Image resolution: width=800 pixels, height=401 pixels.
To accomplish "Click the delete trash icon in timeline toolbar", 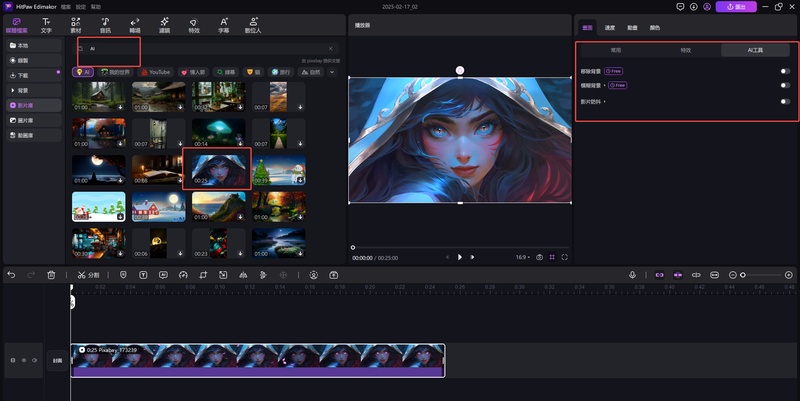I will 51,274.
